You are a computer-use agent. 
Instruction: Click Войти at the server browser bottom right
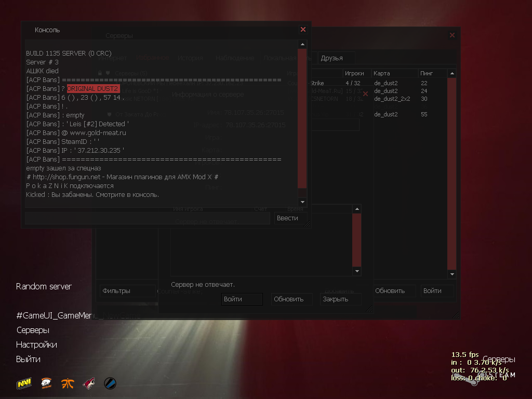click(437, 291)
